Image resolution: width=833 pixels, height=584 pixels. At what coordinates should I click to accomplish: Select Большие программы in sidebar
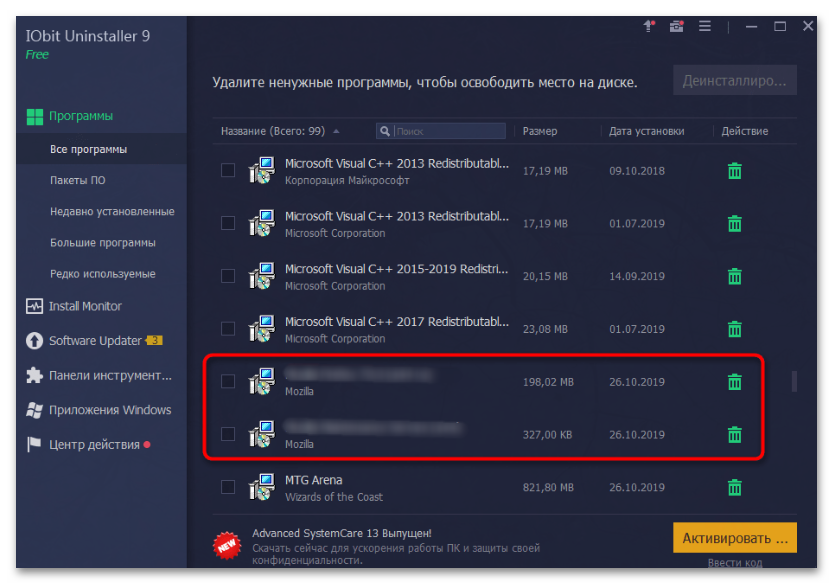(102, 242)
